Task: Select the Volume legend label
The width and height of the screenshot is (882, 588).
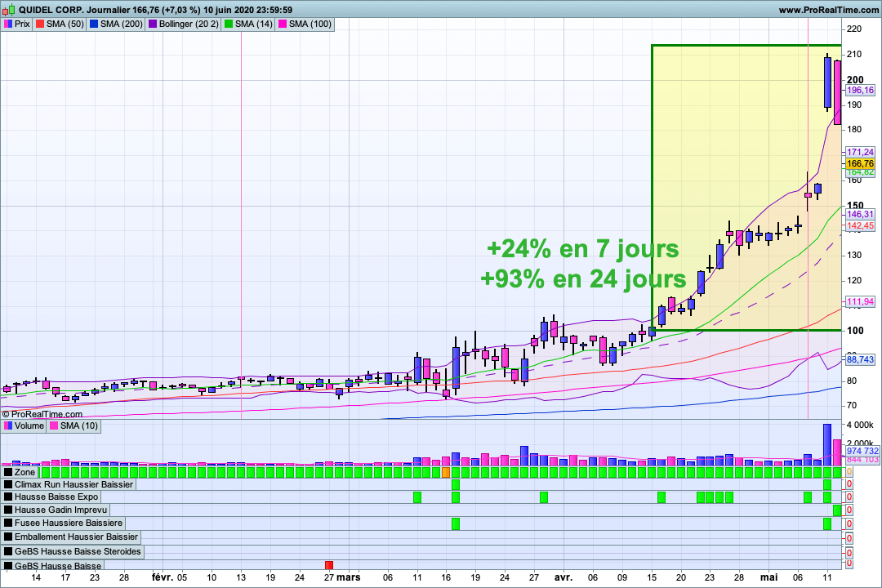Action: point(29,425)
